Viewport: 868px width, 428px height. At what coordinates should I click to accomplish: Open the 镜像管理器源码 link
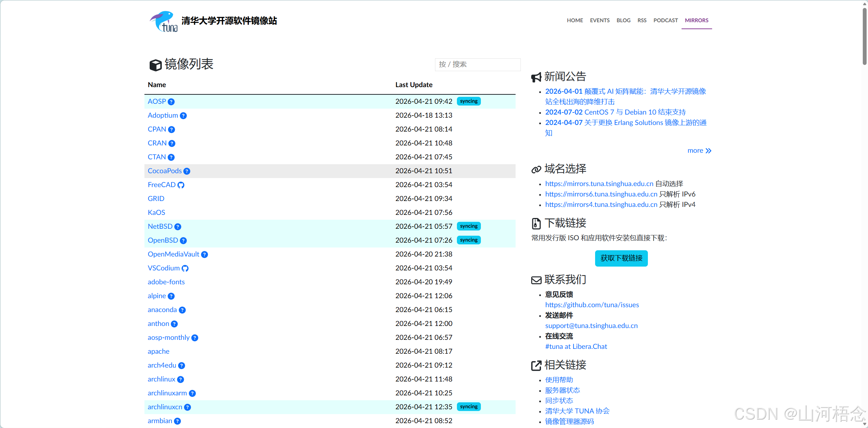click(569, 421)
